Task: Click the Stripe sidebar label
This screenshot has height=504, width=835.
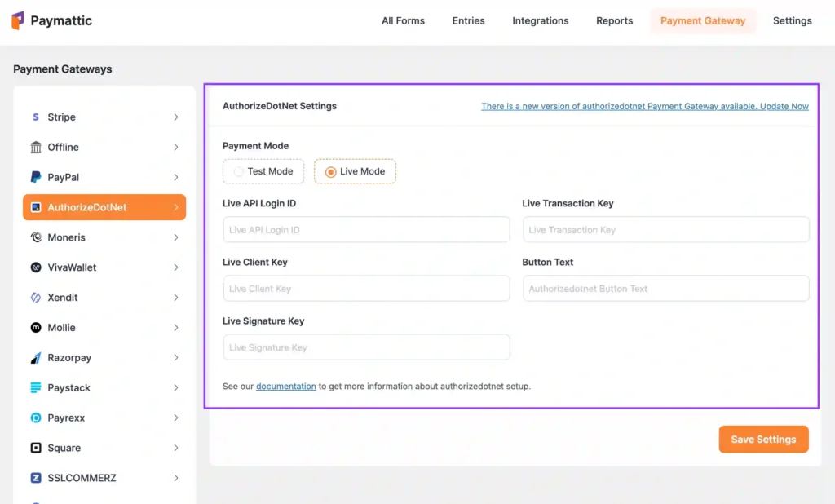Action: point(62,117)
